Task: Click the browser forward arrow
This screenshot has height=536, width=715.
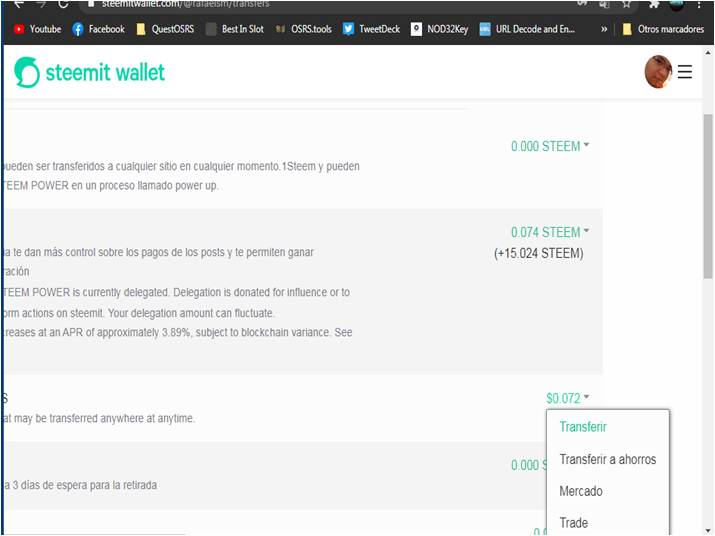Action: (41, 4)
